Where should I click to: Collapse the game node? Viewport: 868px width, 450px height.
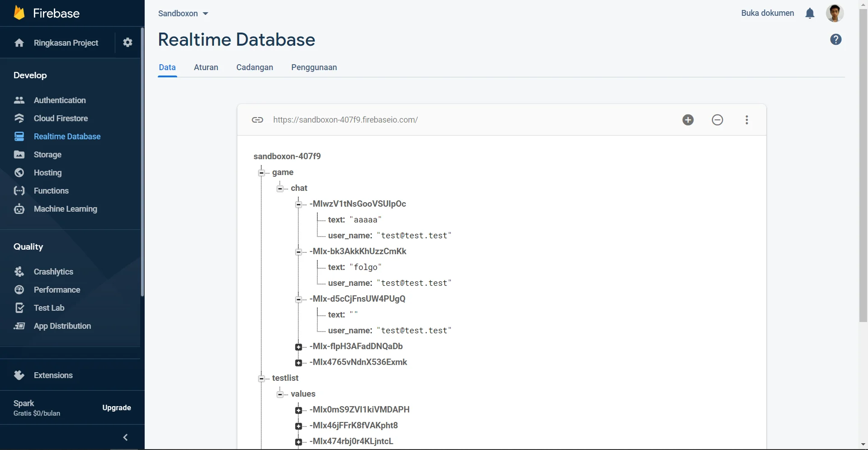point(261,173)
